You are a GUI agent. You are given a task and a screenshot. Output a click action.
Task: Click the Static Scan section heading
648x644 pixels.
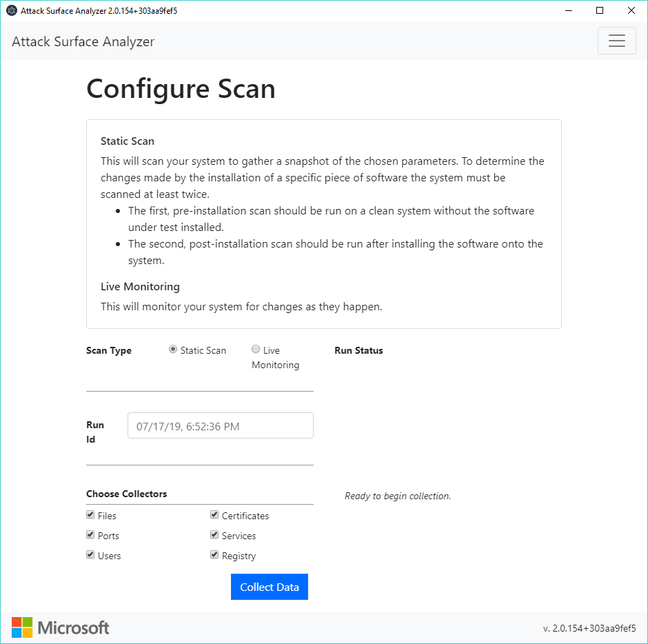[x=128, y=141]
